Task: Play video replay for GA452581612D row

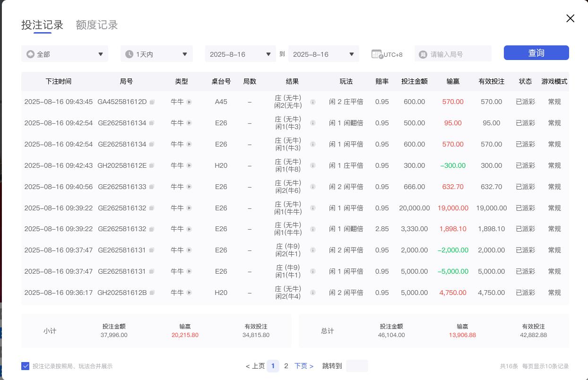Action: click(189, 102)
